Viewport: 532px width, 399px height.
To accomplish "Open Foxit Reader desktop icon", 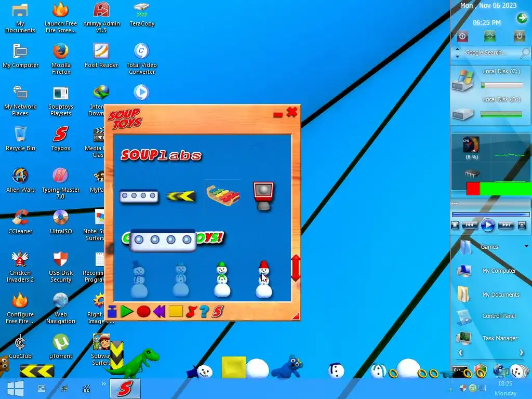I will coord(101,55).
